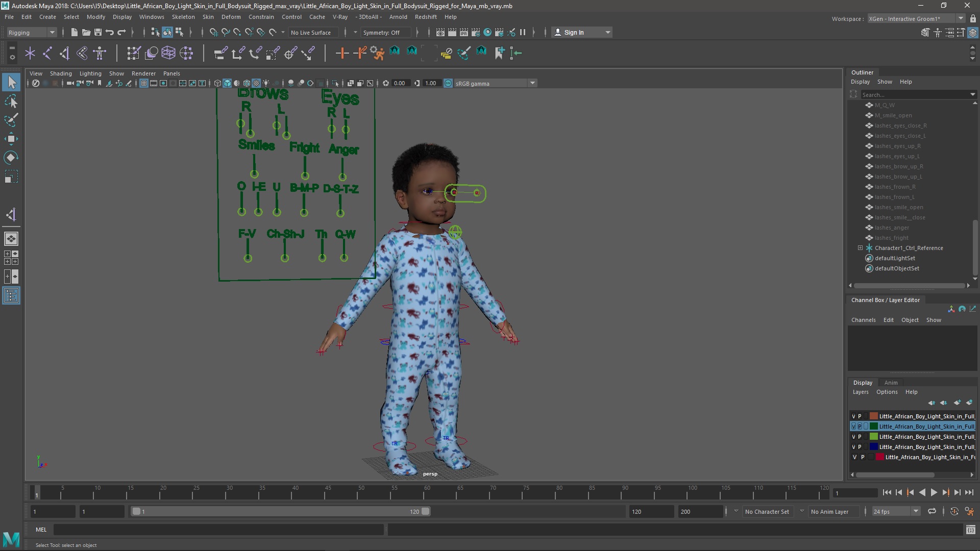Screen dimensions: 980x551
Task: Open the Channels menu in Channel Box
Action: point(863,320)
